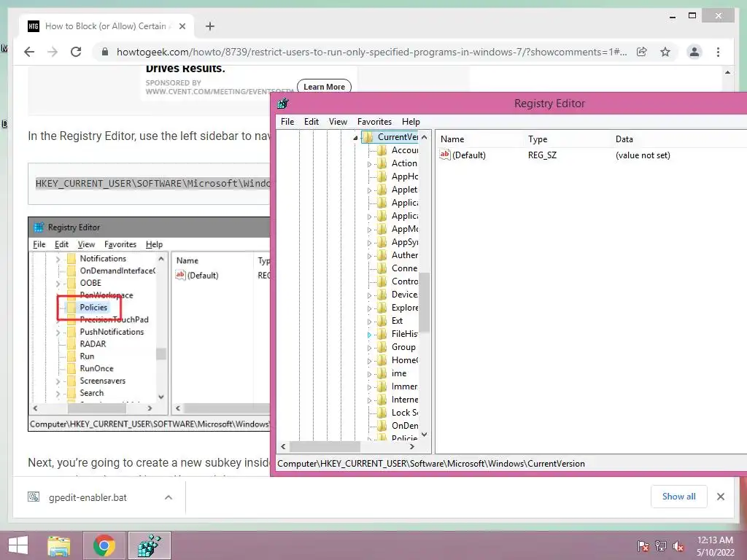Click the Chrome back arrow

[29, 52]
